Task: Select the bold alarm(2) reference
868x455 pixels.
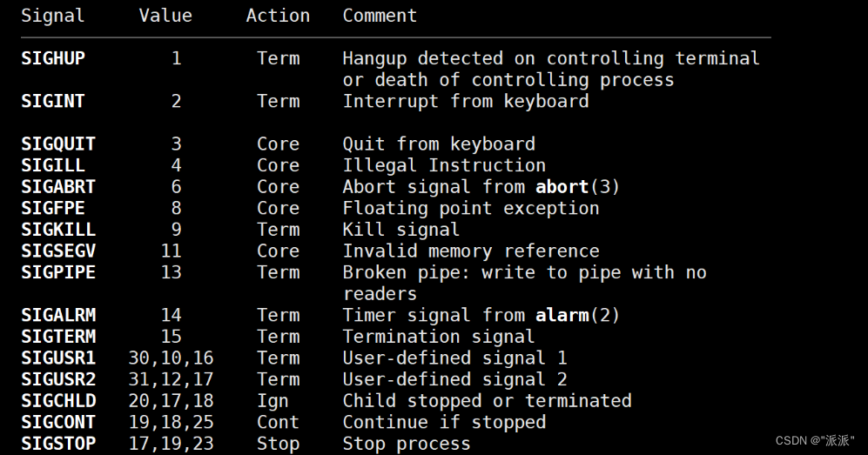Action: [577, 315]
